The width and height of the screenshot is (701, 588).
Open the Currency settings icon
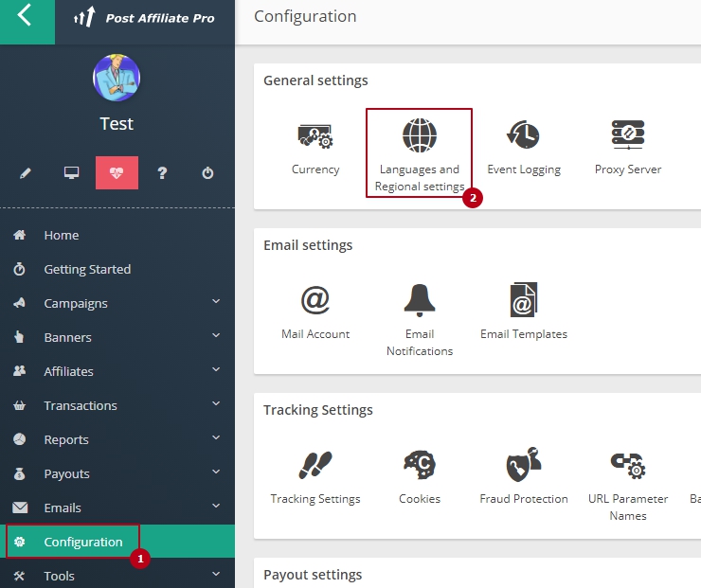click(315, 137)
